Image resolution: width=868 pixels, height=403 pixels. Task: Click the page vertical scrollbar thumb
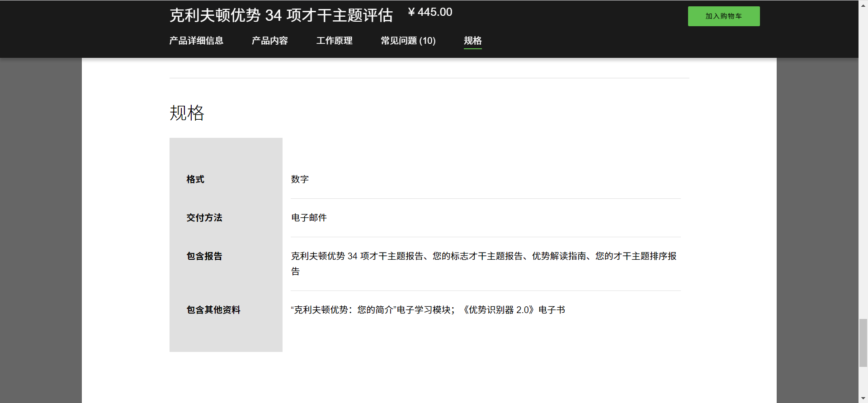click(863, 343)
